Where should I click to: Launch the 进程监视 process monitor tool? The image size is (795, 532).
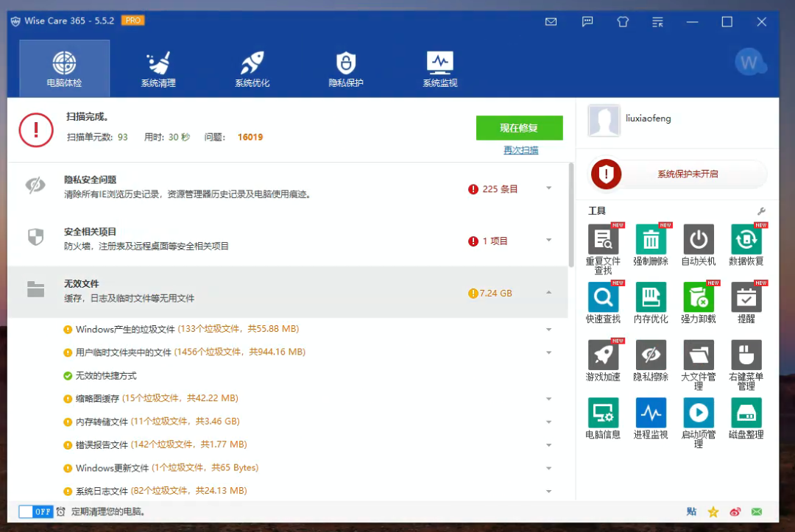[x=651, y=418]
